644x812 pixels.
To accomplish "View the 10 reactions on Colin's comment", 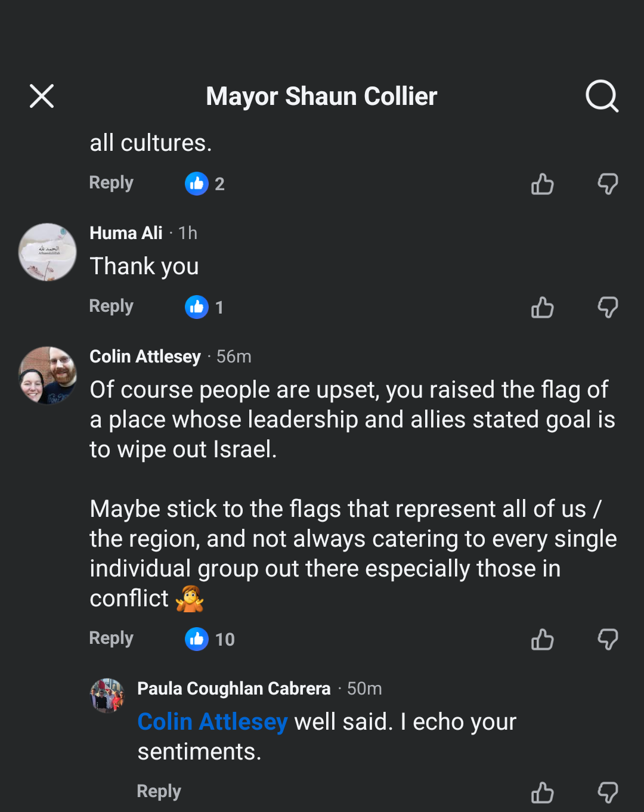I will [210, 639].
